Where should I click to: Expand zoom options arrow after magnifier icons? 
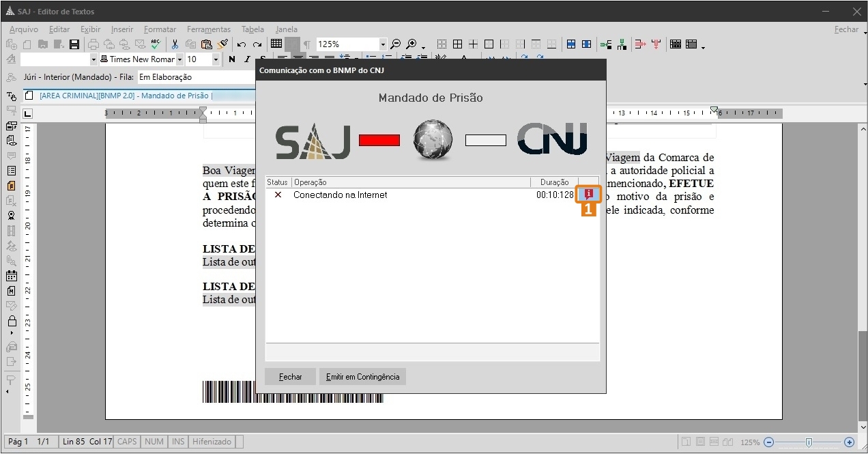[424, 46]
